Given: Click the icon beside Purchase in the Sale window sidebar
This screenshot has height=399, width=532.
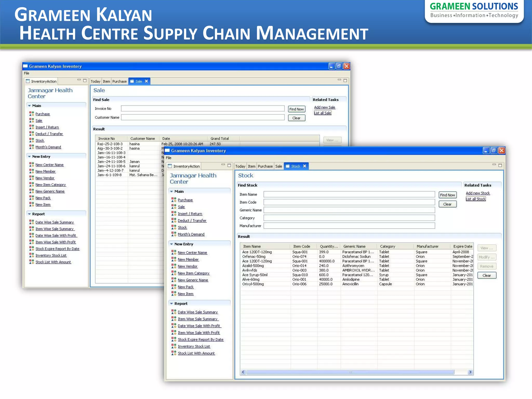Looking at the screenshot, I should click(x=31, y=114).
